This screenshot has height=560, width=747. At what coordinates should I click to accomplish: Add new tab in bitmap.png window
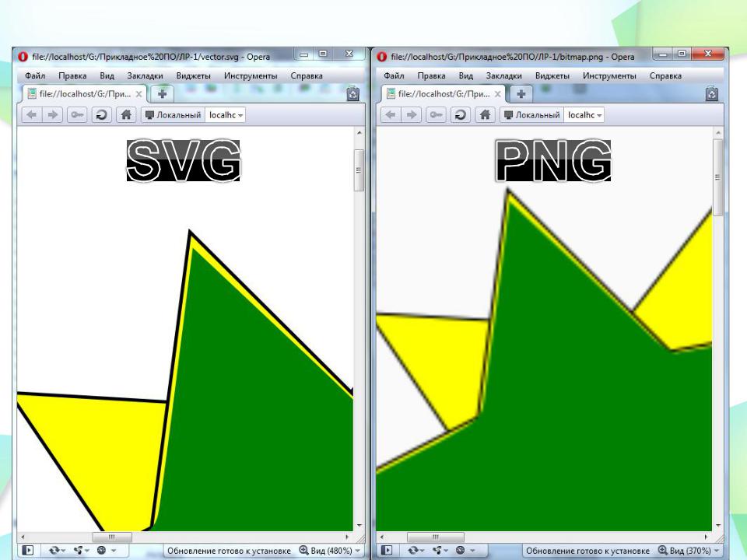(x=521, y=94)
